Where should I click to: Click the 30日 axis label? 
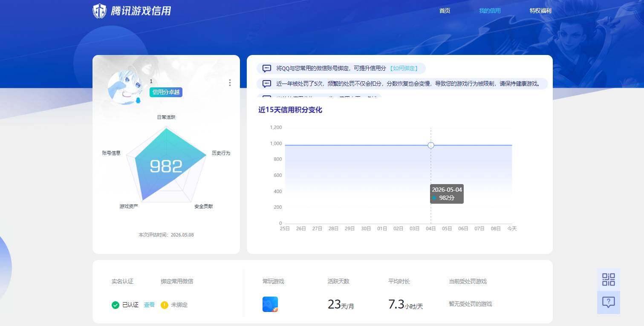pyautogui.click(x=366, y=228)
